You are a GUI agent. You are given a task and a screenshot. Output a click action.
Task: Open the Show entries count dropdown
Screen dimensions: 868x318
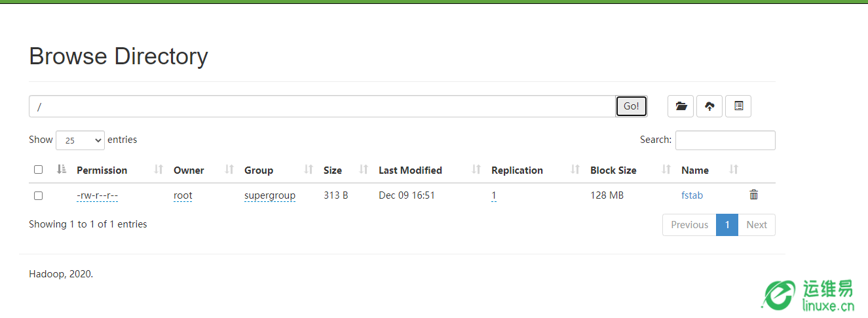(x=80, y=140)
